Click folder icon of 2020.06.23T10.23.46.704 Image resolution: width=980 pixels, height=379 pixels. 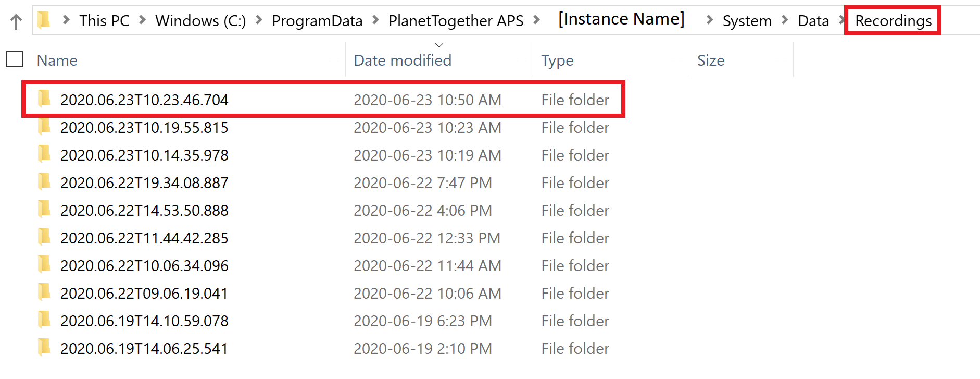tap(45, 97)
